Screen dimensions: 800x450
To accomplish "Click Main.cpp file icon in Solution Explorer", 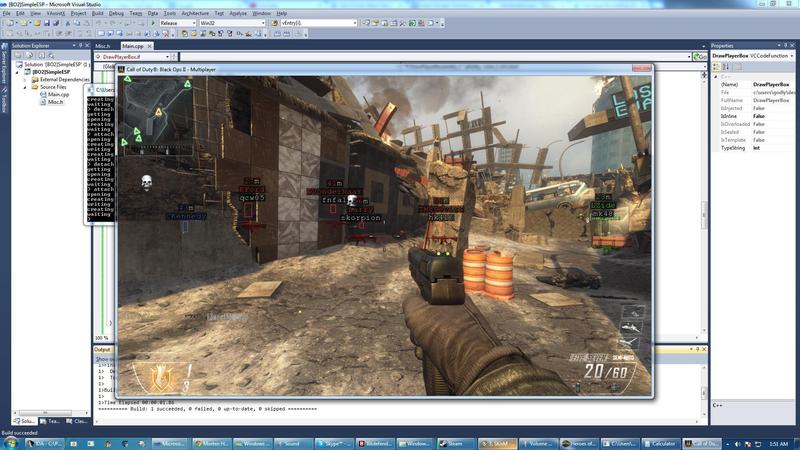I will click(x=43, y=94).
